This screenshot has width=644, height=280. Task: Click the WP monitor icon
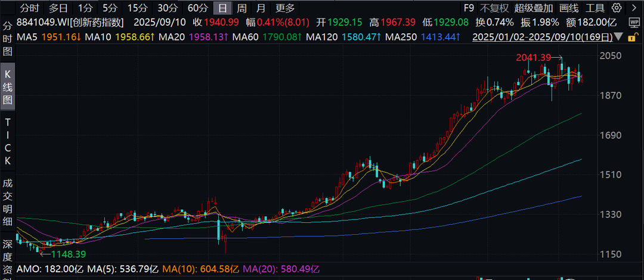coord(634,22)
